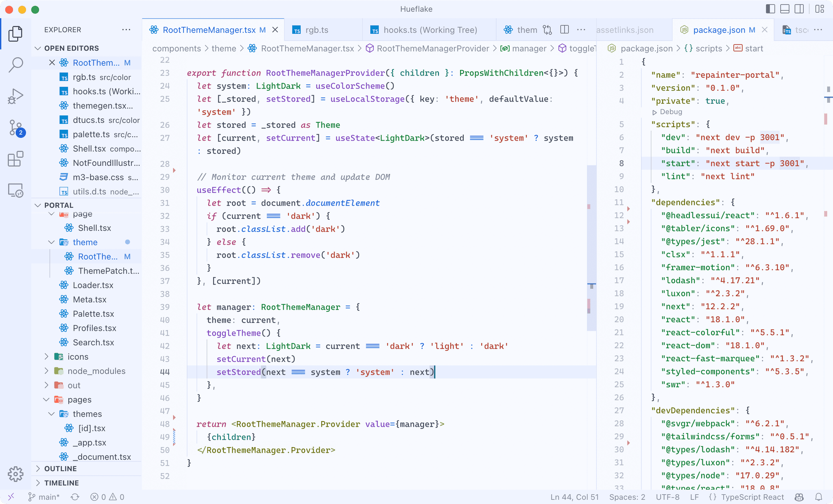This screenshot has height=504, width=833.
Task: Click errors and warnings counter
Action: coord(107,497)
